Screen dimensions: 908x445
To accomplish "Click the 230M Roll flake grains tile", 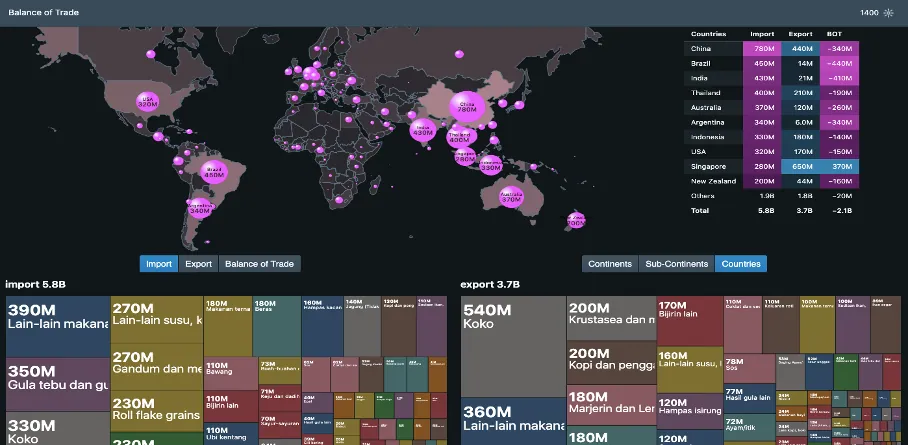I will (x=156, y=411).
